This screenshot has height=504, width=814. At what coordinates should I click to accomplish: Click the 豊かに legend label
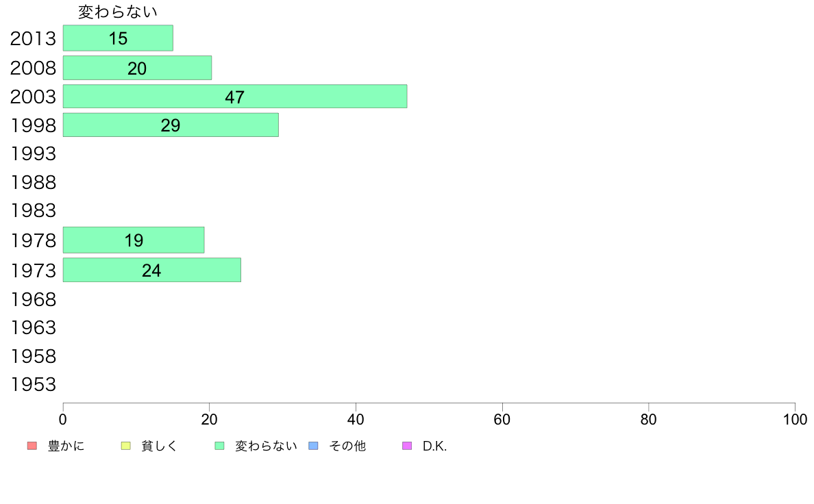click(66, 446)
